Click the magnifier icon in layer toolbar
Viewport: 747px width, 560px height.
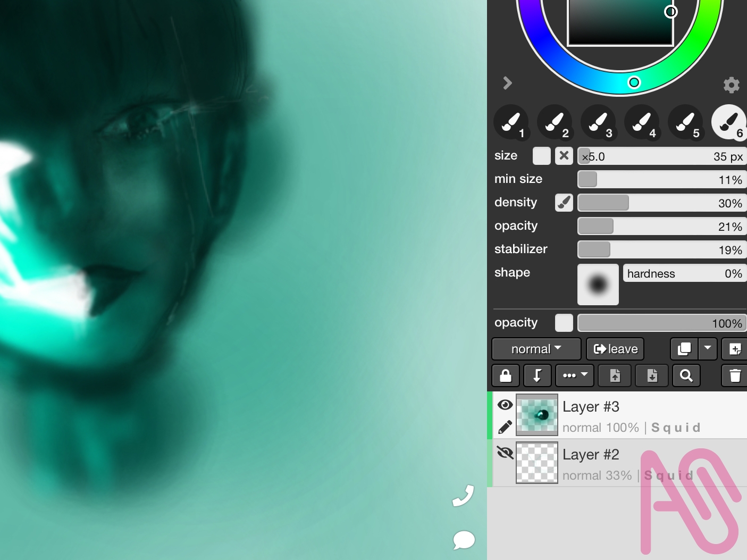[x=686, y=376]
